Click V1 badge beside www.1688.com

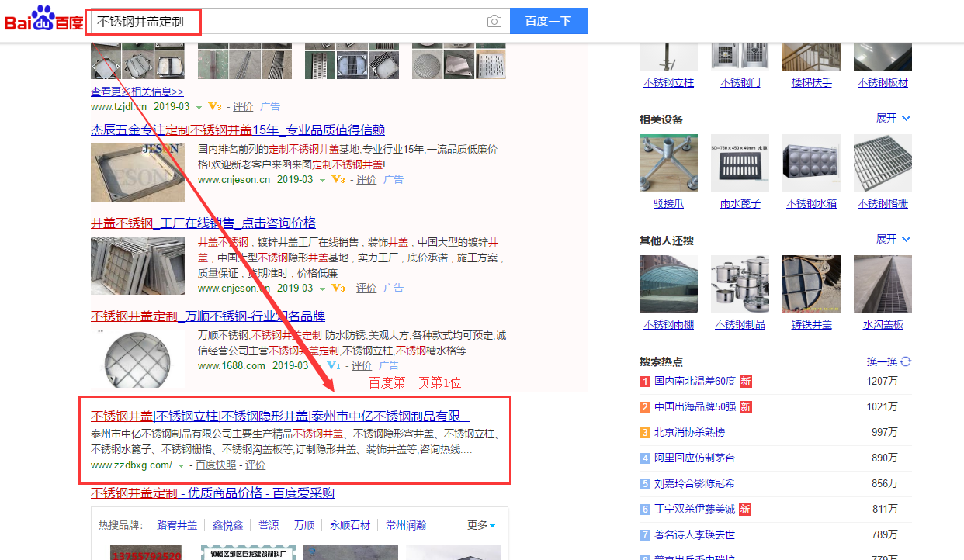pyautogui.click(x=334, y=366)
